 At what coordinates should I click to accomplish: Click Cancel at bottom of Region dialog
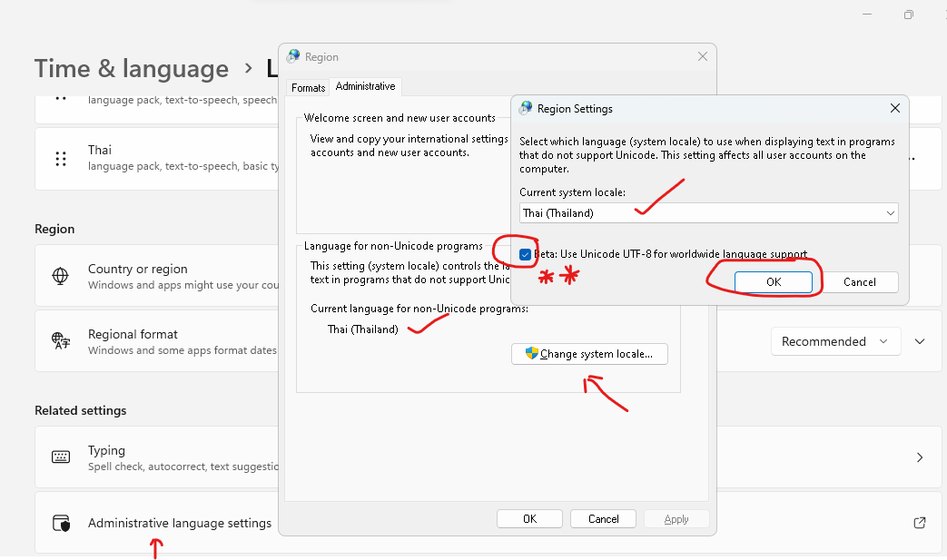click(x=604, y=519)
